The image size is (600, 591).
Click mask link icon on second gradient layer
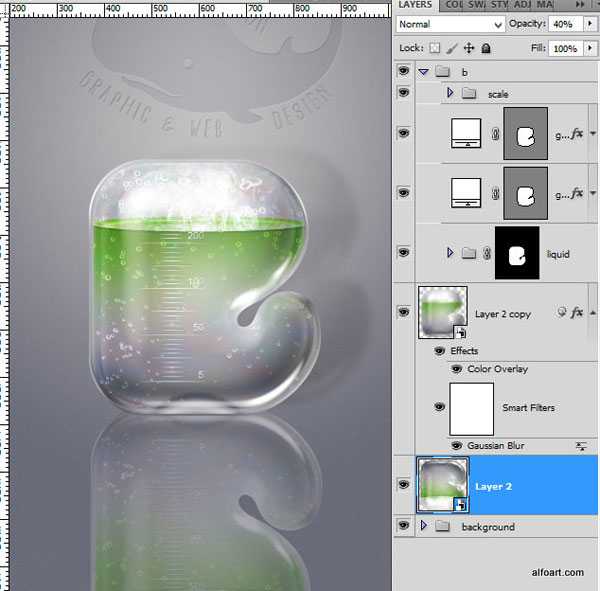495,193
